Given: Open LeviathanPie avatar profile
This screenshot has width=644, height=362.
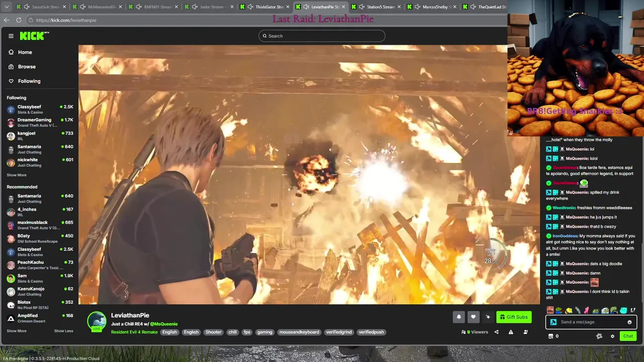Looking at the screenshot, I should click(97, 322).
